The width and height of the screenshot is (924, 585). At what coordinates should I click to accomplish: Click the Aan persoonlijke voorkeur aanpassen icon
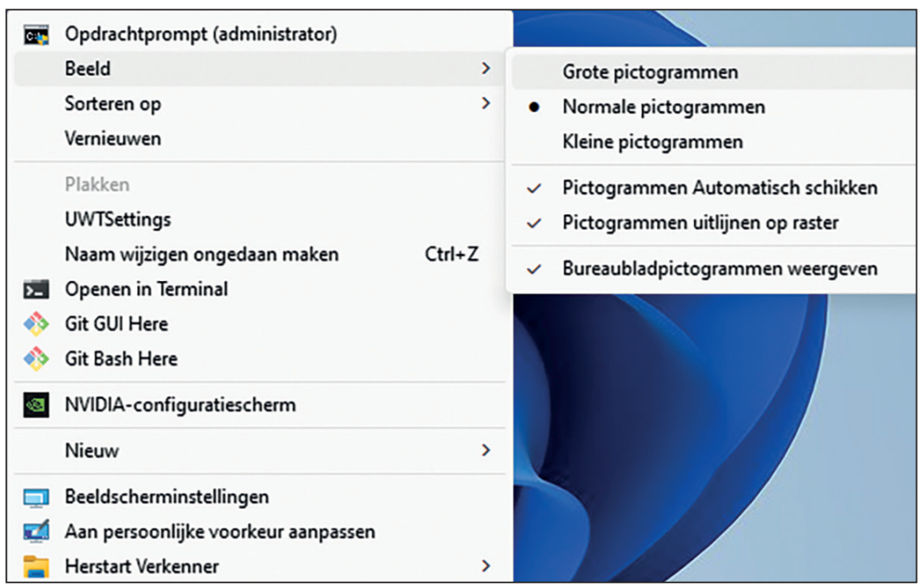tap(36, 532)
